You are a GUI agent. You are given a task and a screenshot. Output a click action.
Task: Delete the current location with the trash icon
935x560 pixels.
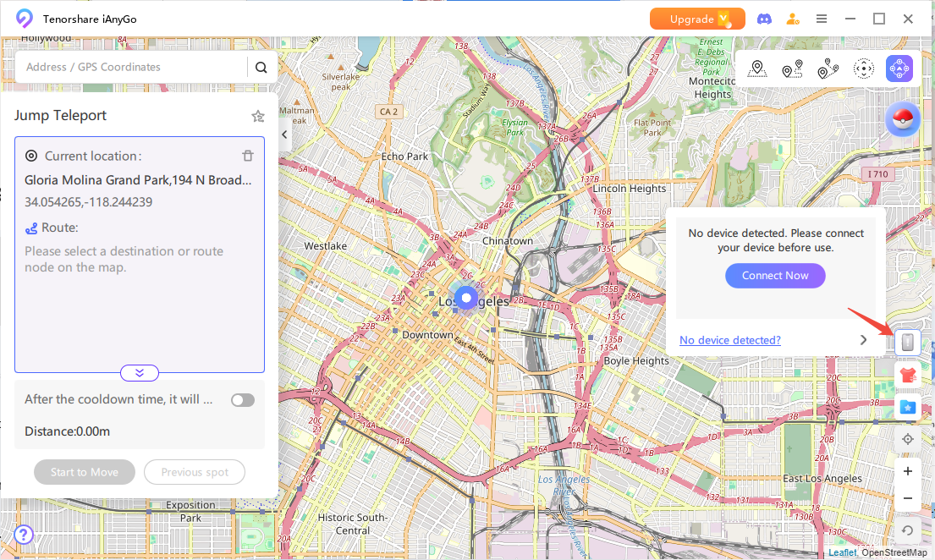tap(248, 155)
